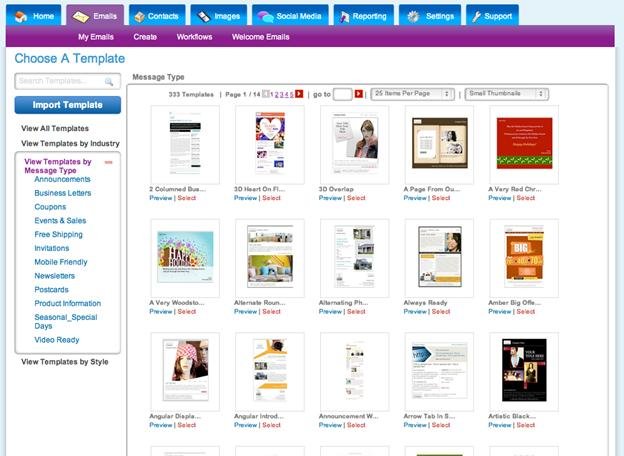
Task: Open Welcome Emails submenu item
Action: coord(261,37)
